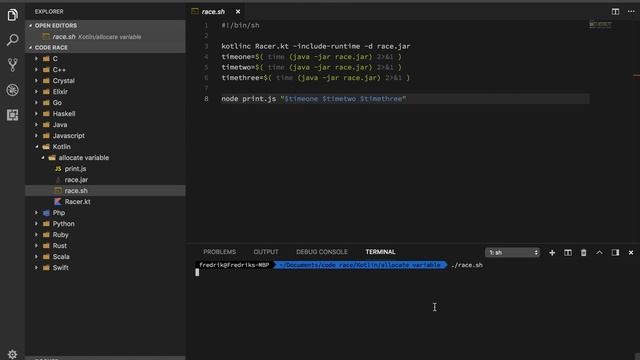Click the shebang line #!/bin/sh

click(x=240, y=25)
